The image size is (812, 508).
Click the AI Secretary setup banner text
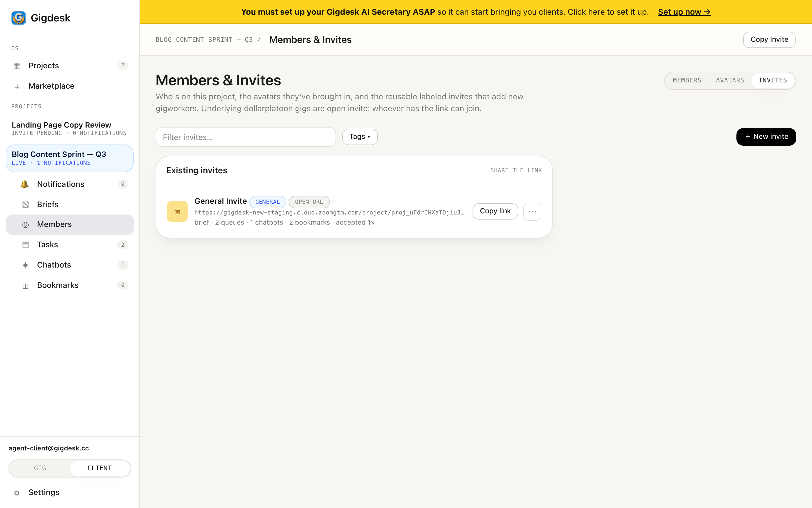[x=445, y=12]
